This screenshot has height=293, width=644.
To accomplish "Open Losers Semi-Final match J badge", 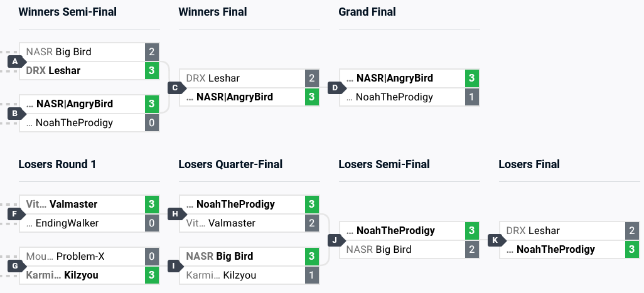I will tap(334, 240).
